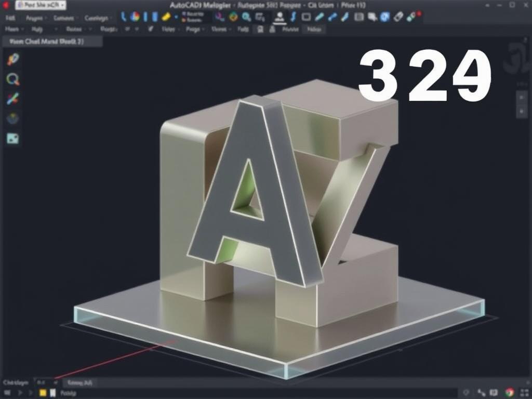532x399 pixels.
Task: Expand the 'Progs' dropdown
Action: [x=195, y=29]
